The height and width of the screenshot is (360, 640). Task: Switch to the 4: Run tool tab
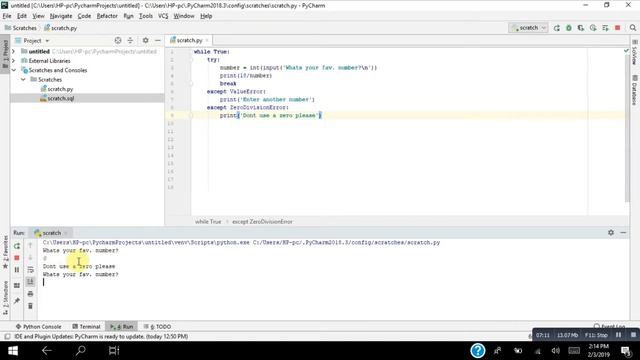click(122, 327)
